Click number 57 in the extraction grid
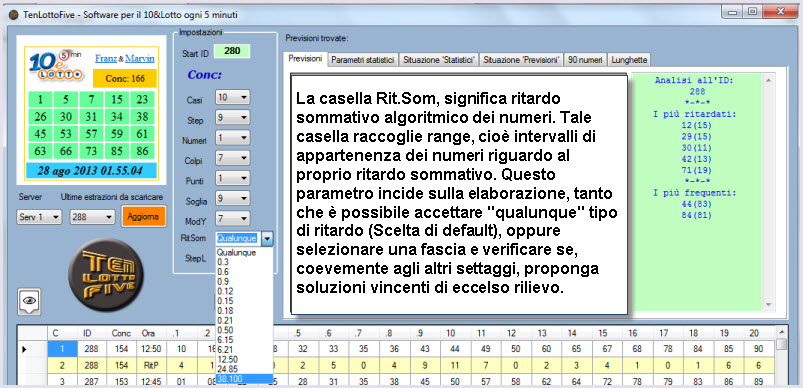Screen dimensions: 803x388 (x=92, y=134)
